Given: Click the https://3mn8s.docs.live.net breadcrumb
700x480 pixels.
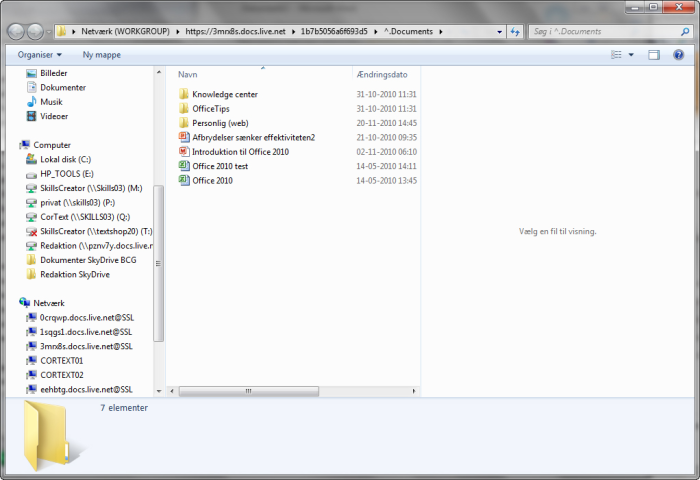Looking at the screenshot, I should click(x=235, y=32).
